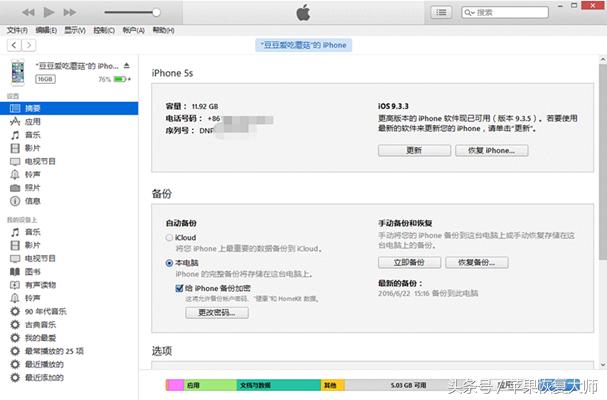Screen dimensions: 607x400
Task: Click the green 应用 storage segment
Action: [x=210, y=385]
